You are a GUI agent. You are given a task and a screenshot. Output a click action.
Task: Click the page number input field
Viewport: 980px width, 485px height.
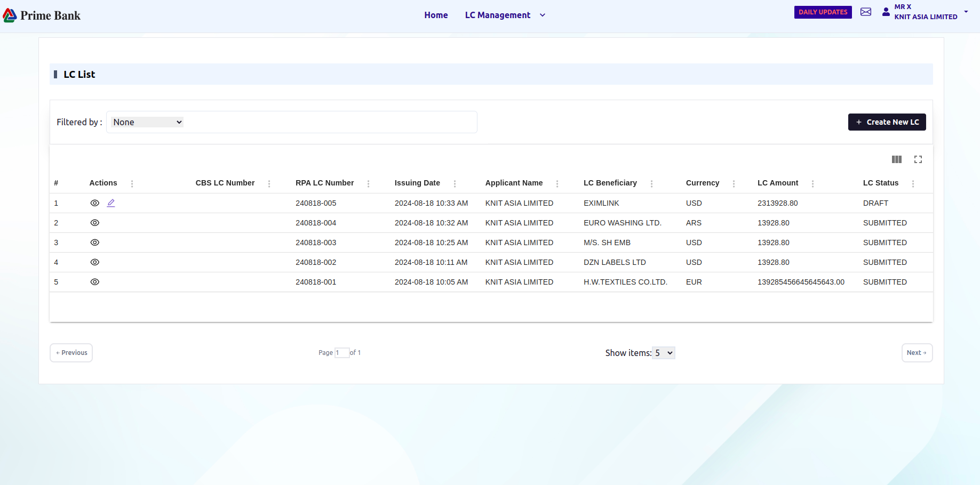(x=342, y=353)
